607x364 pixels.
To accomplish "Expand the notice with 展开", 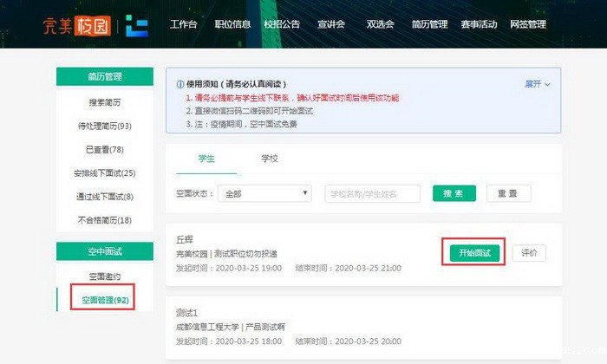I will (x=537, y=84).
